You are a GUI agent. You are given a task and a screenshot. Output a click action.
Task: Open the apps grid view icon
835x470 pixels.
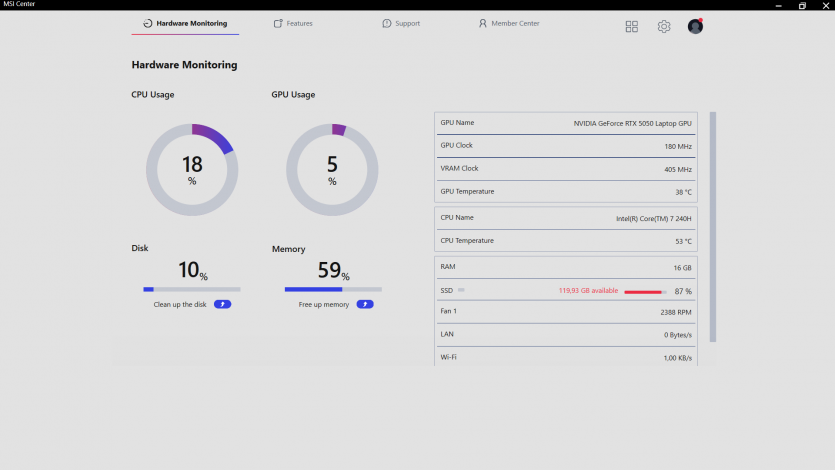[631, 27]
